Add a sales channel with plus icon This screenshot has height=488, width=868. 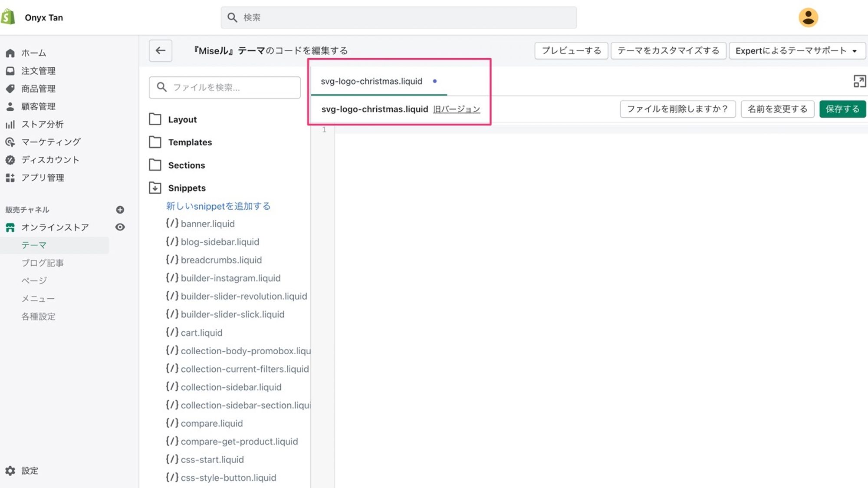click(x=120, y=210)
